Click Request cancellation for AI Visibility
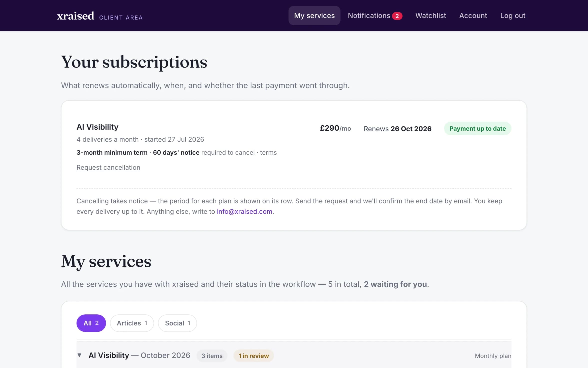Viewport: 588px width, 368px height. [108, 167]
